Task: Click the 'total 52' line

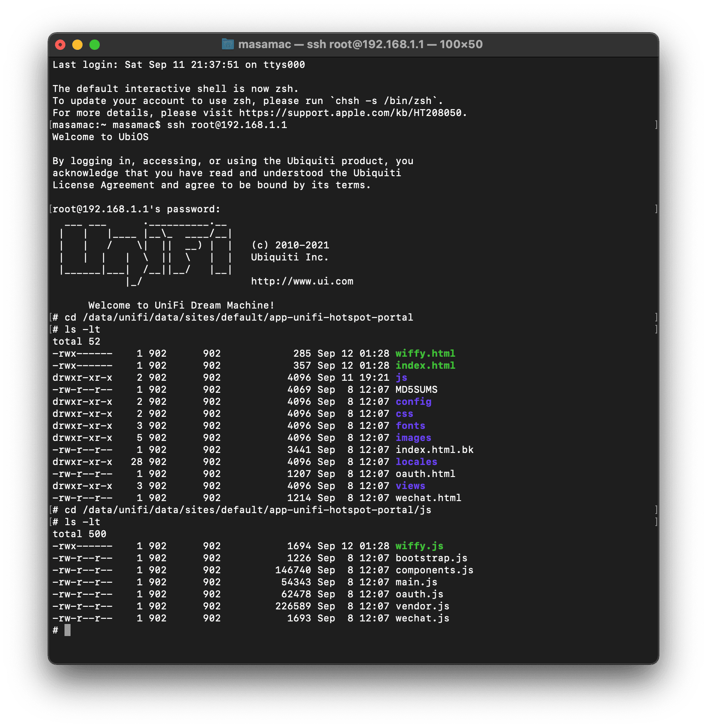Action: pyautogui.click(x=77, y=342)
